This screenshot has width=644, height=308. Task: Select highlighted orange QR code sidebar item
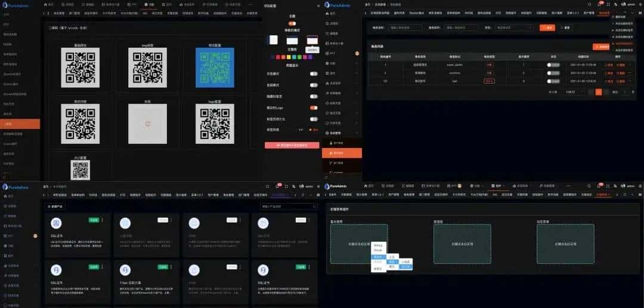click(20, 124)
